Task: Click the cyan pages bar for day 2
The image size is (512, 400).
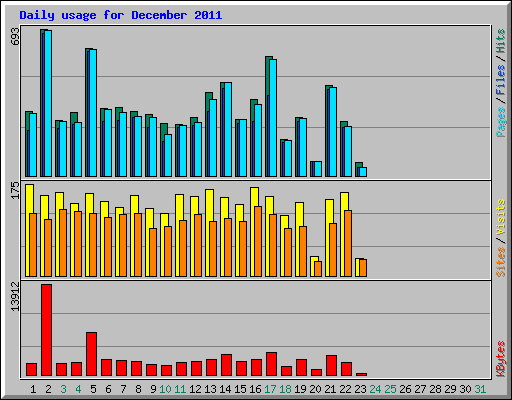Action: (x=48, y=103)
